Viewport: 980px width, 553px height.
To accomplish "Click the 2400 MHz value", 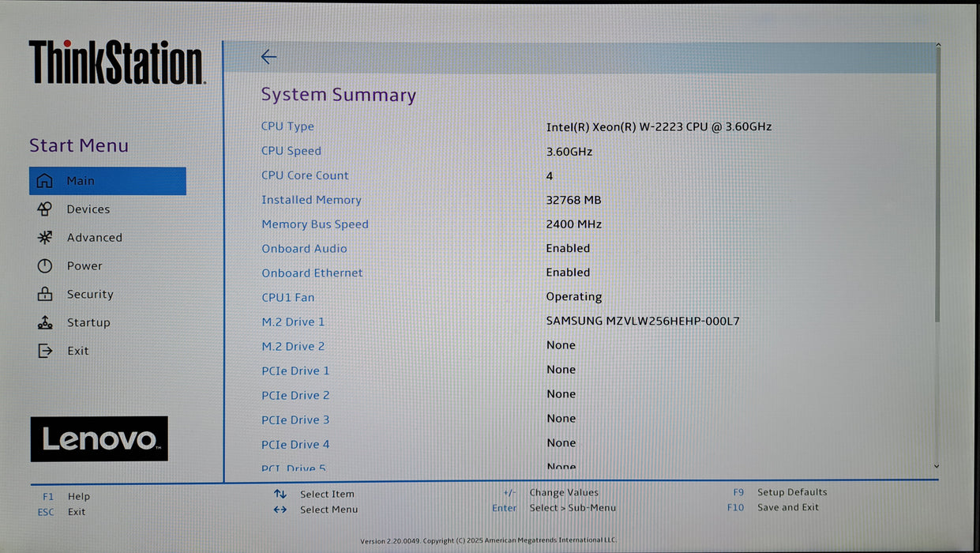I will [573, 224].
